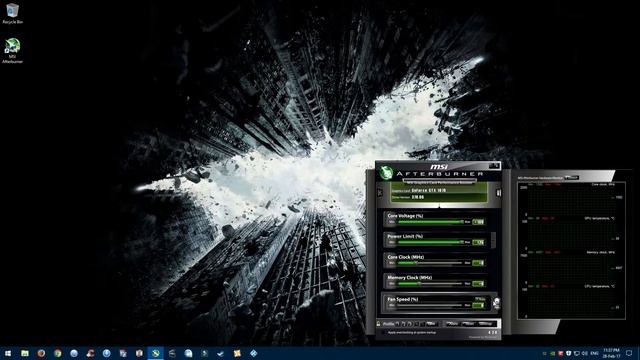640x360 pixels.
Task: Select profile slot 1 in Afterburner
Action: pos(398,324)
